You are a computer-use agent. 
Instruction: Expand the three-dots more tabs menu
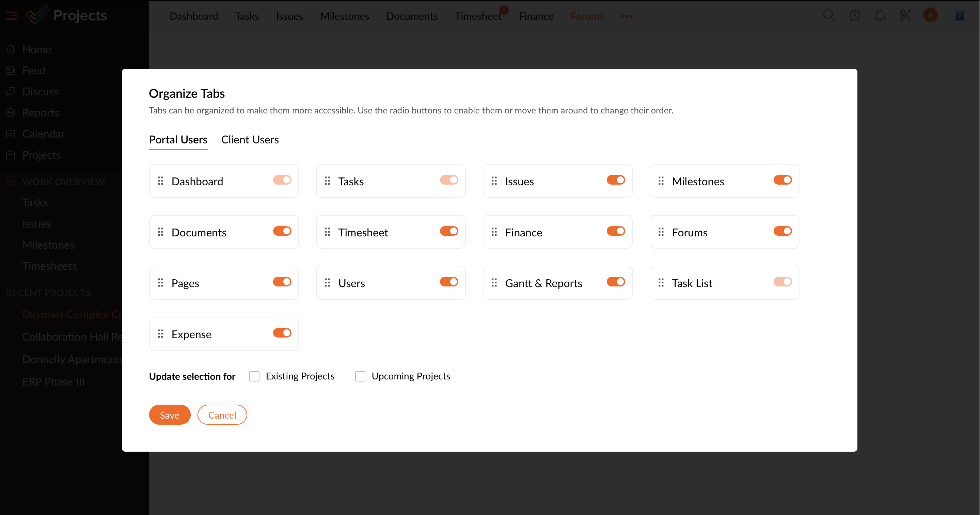626,16
